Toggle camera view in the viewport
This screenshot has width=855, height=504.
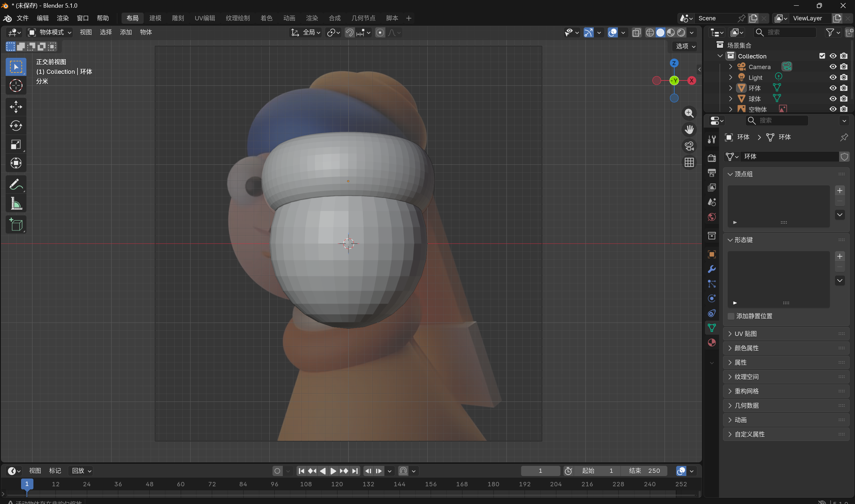[689, 146]
